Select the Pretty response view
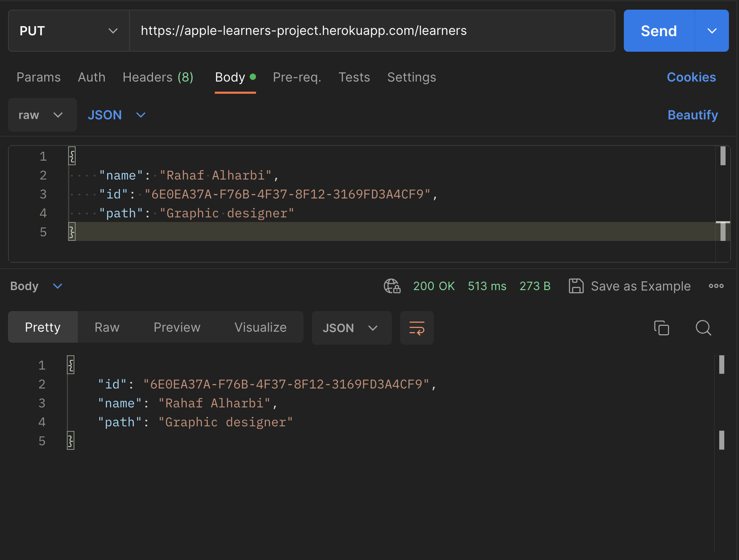739x560 pixels. 43,327
